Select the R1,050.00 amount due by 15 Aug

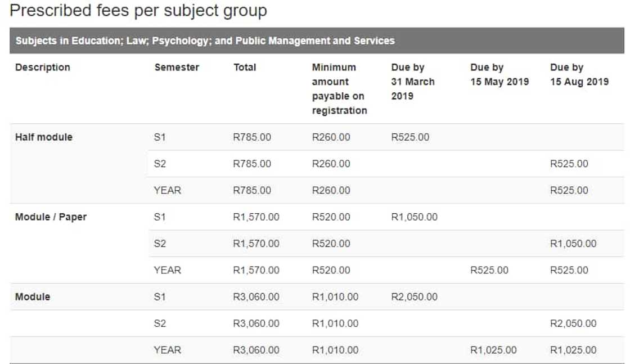[573, 244]
